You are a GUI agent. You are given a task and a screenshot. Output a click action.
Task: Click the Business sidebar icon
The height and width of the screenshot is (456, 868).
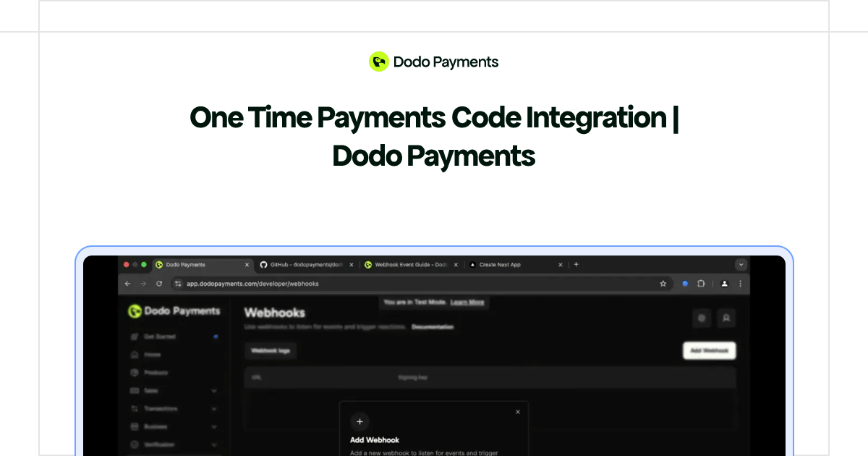135,427
